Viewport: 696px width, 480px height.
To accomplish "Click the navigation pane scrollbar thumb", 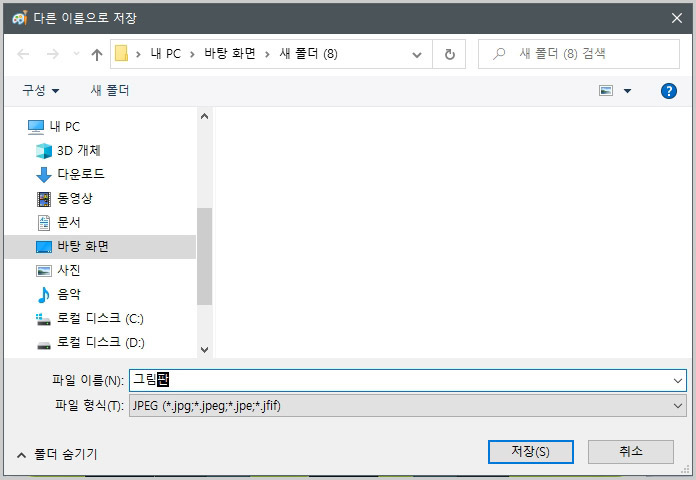I will click(x=204, y=256).
